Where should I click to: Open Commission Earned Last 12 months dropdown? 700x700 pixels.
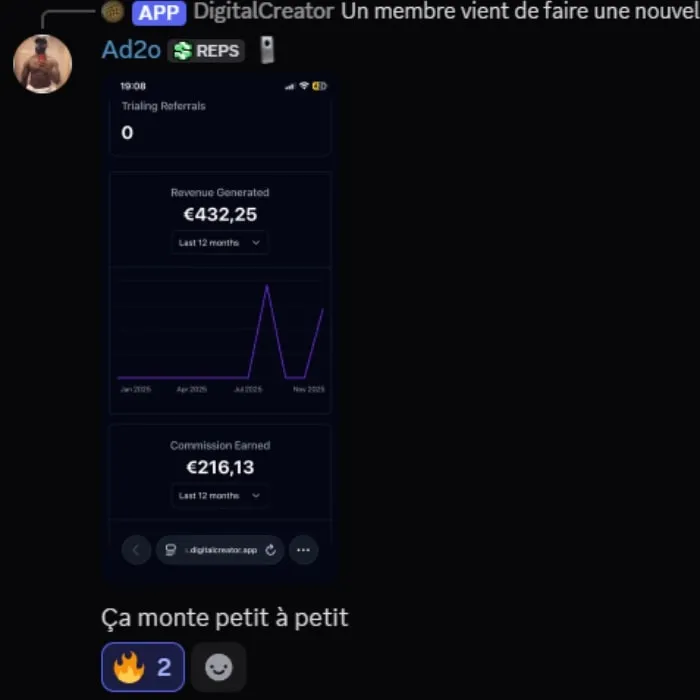point(219,496)
